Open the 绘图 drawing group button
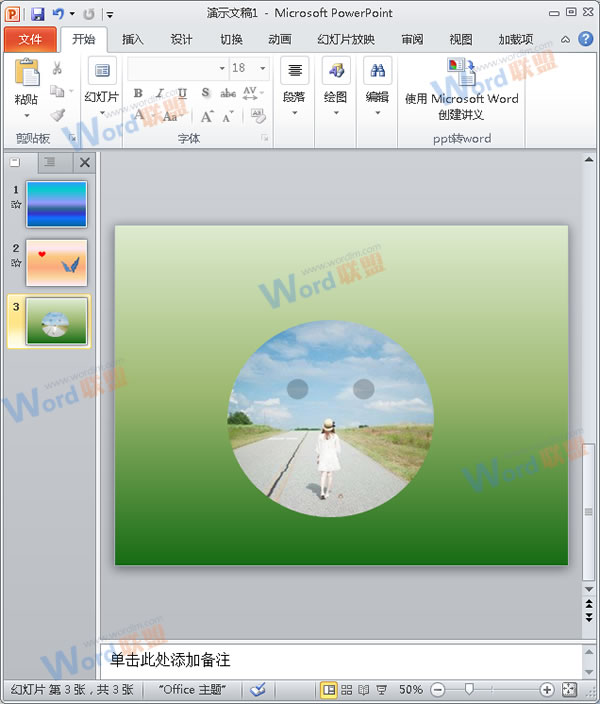This screenshot has width=600, height=704. pos(336,85)
